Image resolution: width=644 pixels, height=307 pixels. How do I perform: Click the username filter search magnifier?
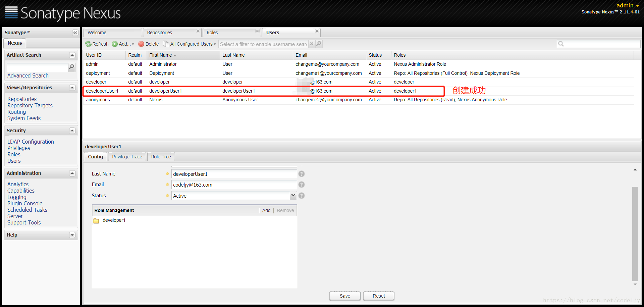click(319, 44)
